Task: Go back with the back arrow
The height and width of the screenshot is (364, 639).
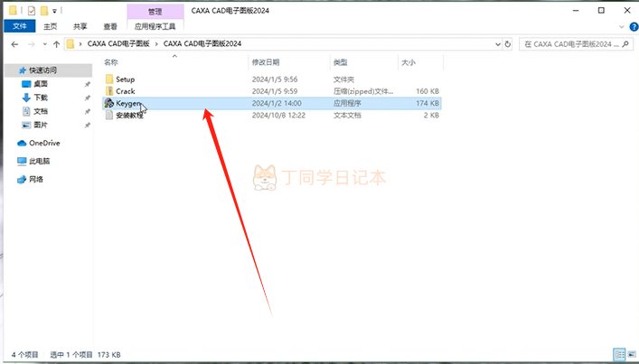Action: pos(14,44)
